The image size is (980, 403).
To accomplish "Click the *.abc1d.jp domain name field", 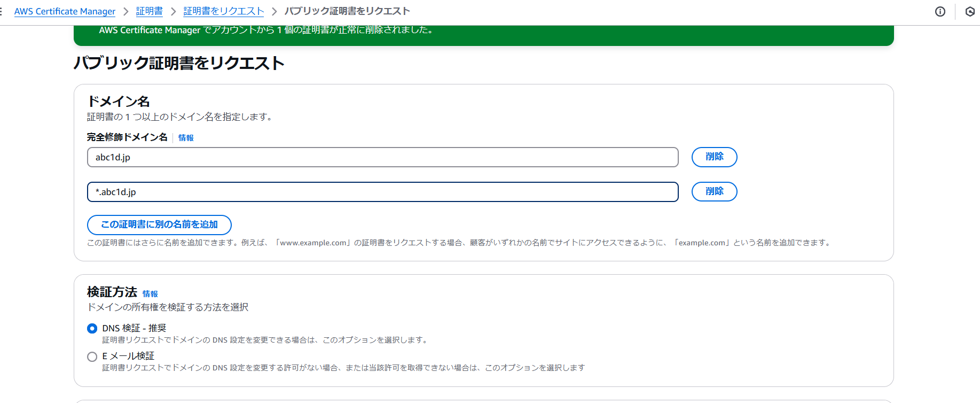I will (382, 192).
